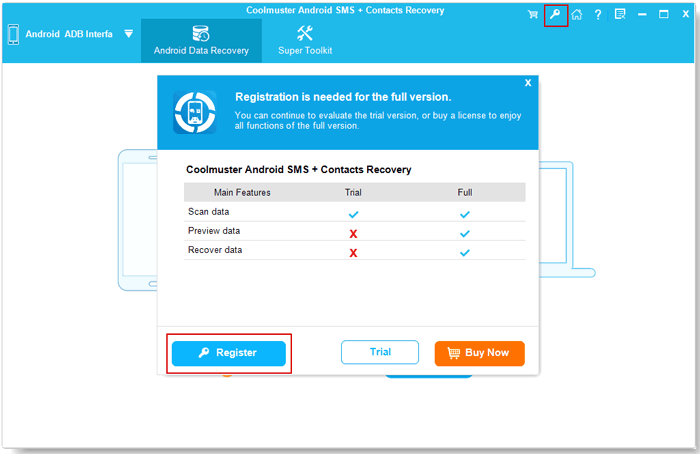Image resolution: width=700 pixels, height=454 pixels.
Task: Click the red X for Recover data trial
Action: point(353,253)
